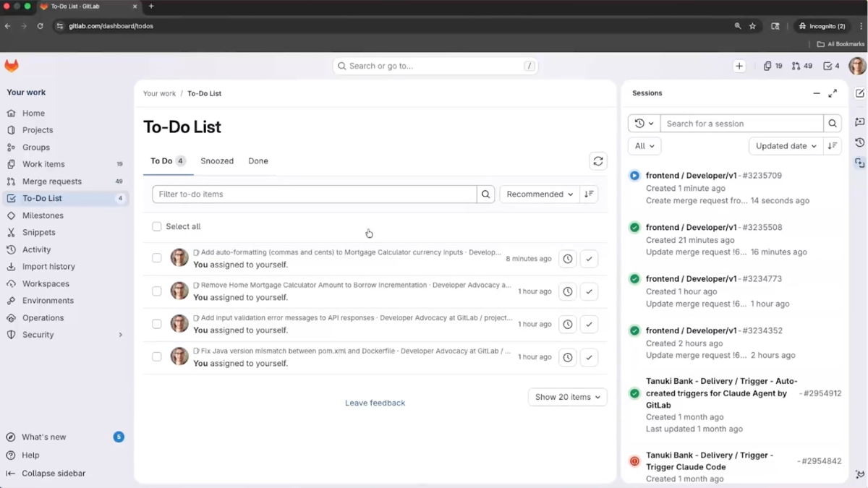Click Your work breadcrumb link
This screenshot has height=488, width=868.
[x=160, y=94]
